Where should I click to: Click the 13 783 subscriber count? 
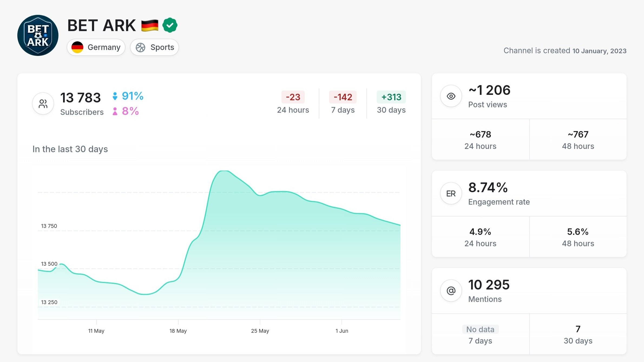(80, 98)
